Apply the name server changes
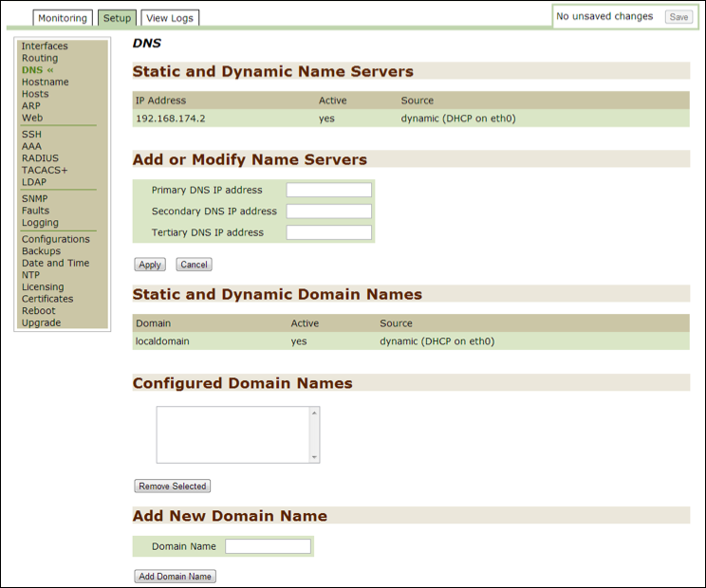 [149, 265]
